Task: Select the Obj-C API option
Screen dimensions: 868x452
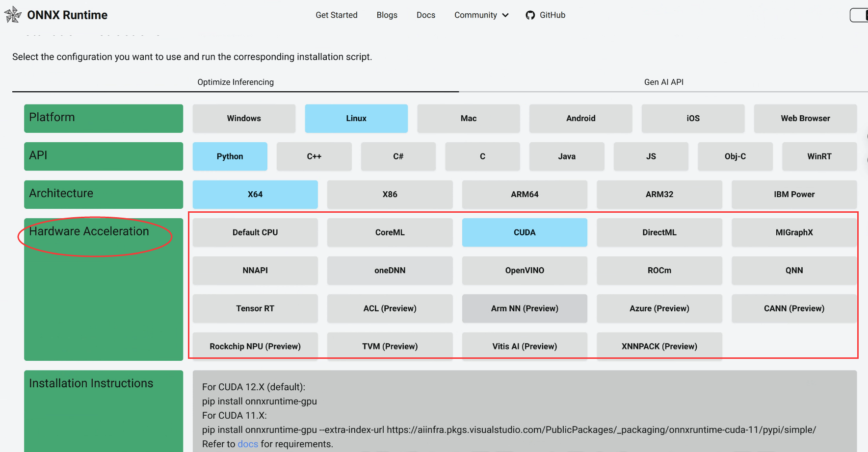Action: pyautogui.click(x=736, y=156)
